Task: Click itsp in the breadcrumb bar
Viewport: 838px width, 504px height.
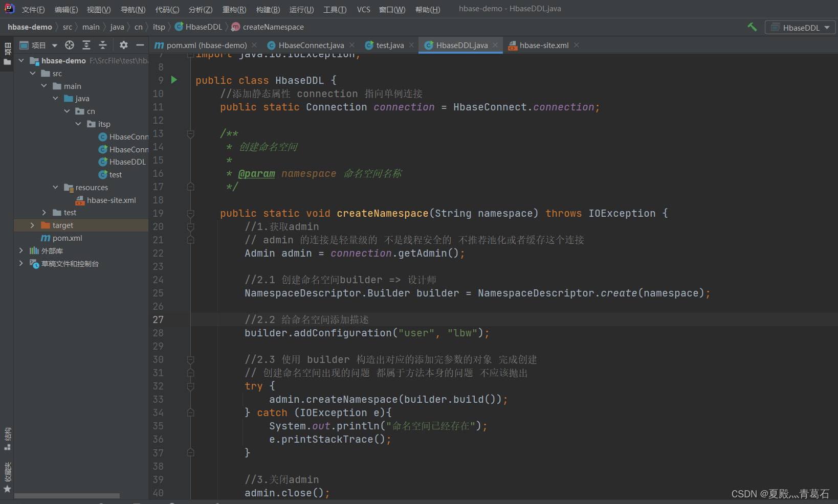Action: (x=159, y=27)
